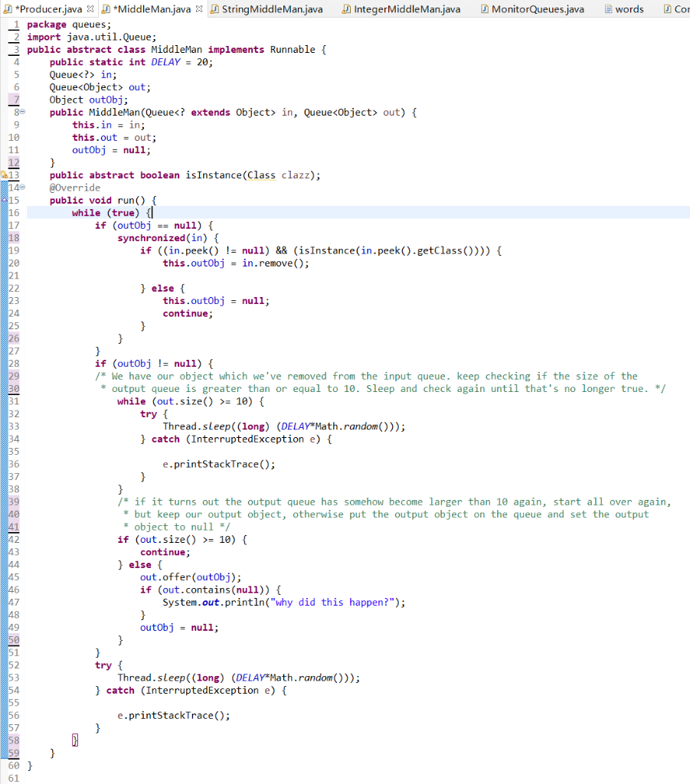Collapse the MiddleMan constructor fold at line 8
Image resolution: width=690 pixels, height=784 pixels.
click(22, 112)
